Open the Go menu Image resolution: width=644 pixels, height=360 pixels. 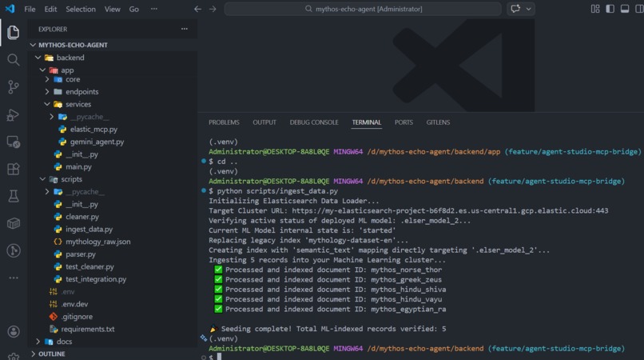tap(134, 9)
